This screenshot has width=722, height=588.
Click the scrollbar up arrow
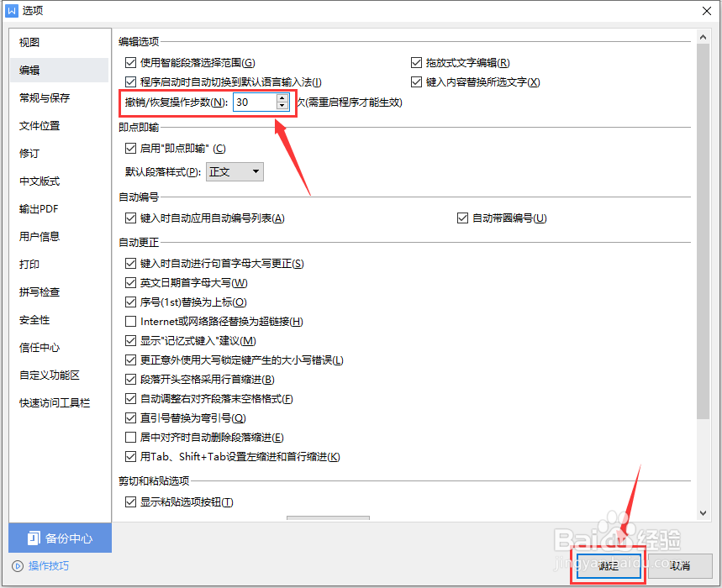tap(703, 37)
